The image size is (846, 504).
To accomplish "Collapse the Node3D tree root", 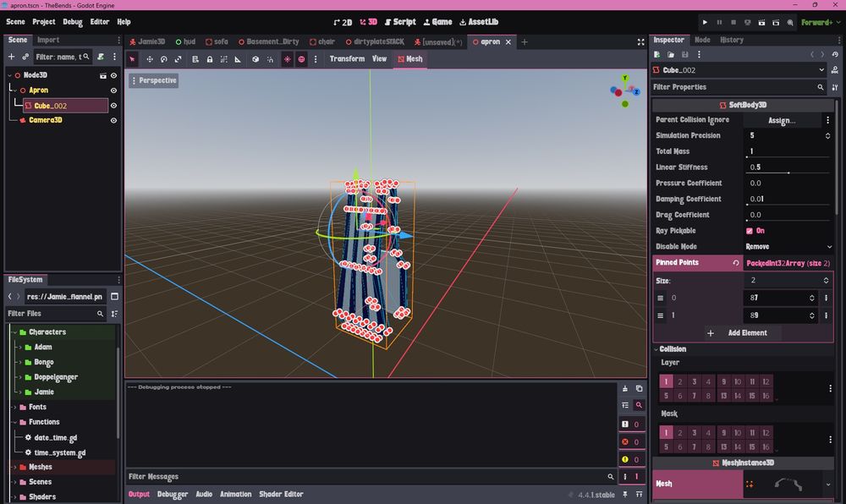I will coord(9,75).
